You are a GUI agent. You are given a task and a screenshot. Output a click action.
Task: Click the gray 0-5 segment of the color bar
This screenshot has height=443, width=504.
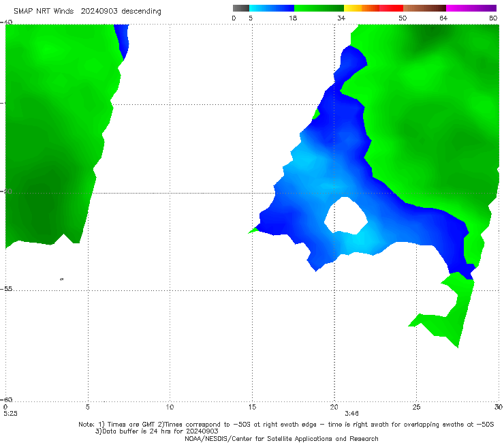click(241, 8)
